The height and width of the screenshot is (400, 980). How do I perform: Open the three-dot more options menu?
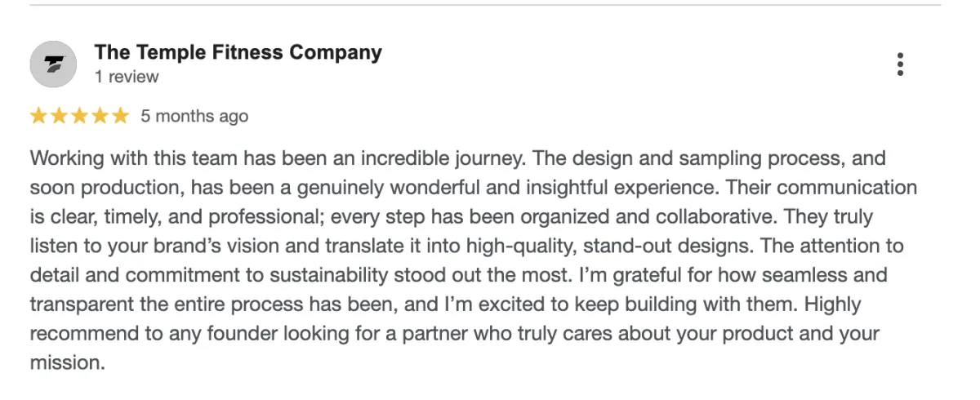[900, 64]
